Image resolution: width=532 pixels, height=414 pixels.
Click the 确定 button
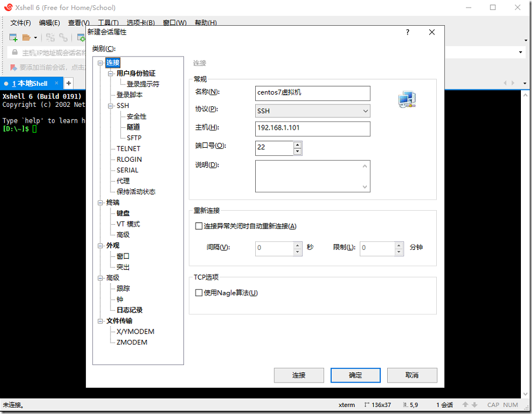click(356, 375)
